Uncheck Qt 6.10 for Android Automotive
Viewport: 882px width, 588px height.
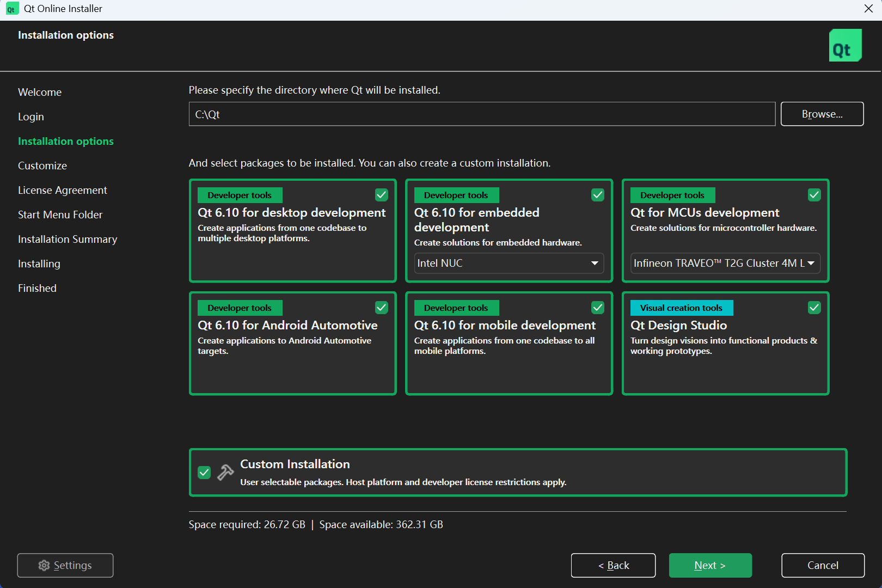click(382, 308)
